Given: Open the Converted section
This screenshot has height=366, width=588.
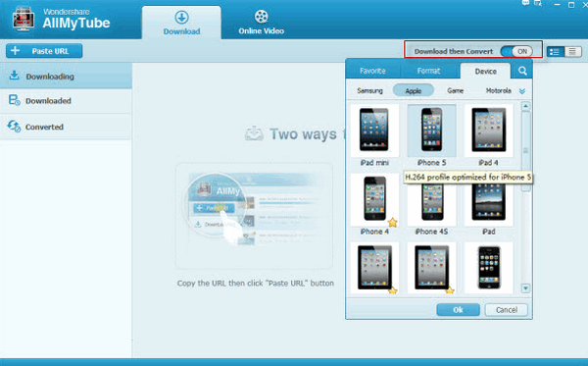Looking at the screenshot, I should tap(66, 127).
